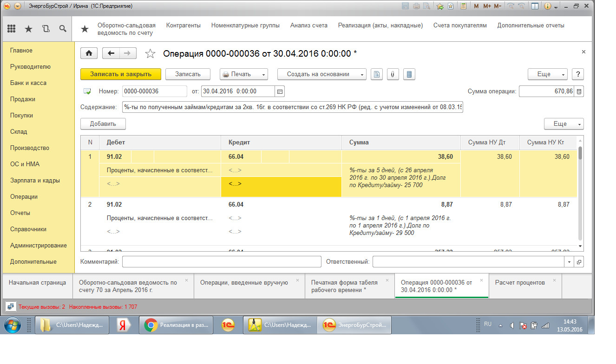This screenshot has height=364, width=616.
Task: Show document movements report icon
Action: pyautogui.click(x=377, y=74)
